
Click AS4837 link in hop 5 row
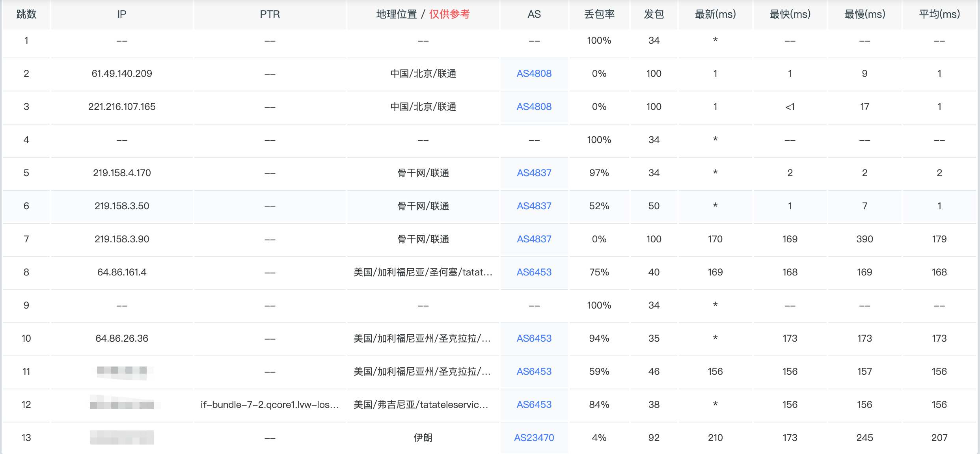click(534, 173)
